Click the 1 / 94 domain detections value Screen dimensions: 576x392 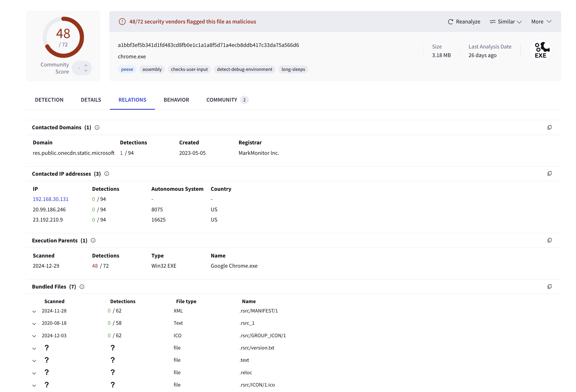tap(127, 153)
